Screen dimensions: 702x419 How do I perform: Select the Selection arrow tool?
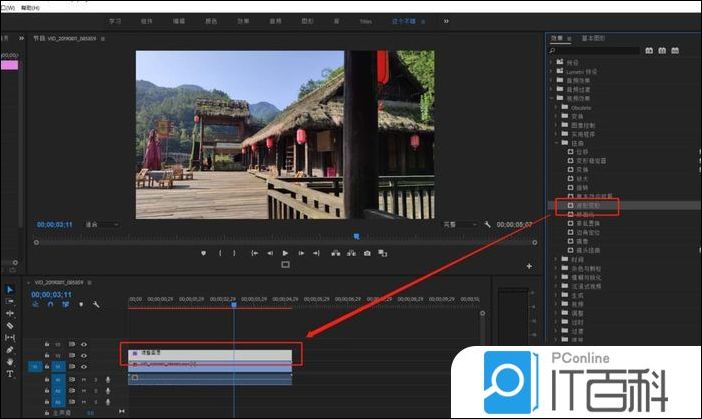[10, 290]
